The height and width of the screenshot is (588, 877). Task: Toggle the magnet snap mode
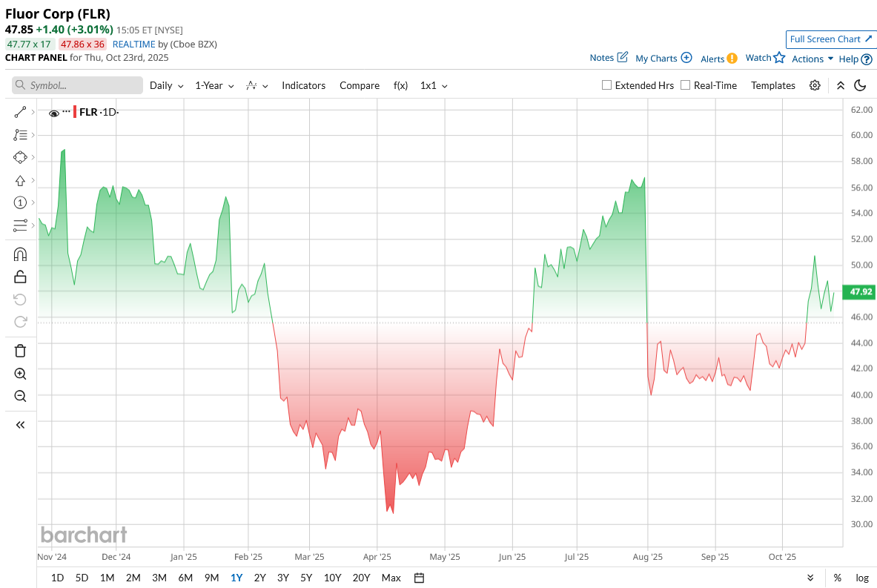click(20, 254)
